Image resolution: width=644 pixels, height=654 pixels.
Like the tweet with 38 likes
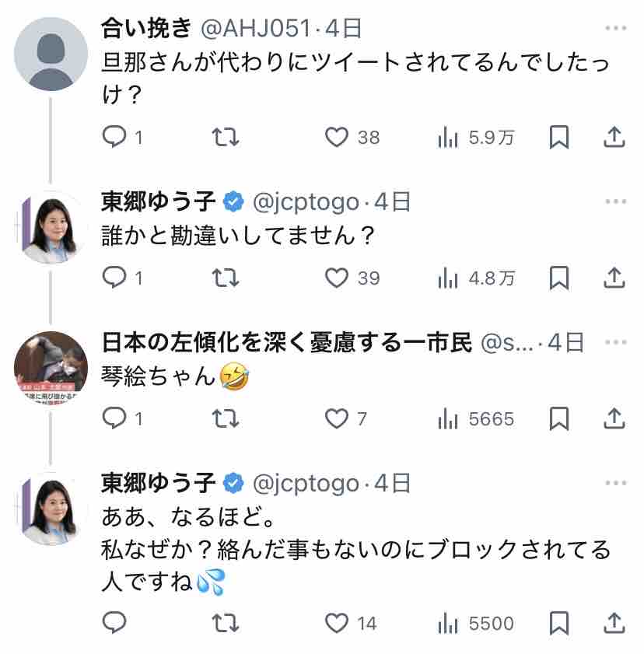337,138
